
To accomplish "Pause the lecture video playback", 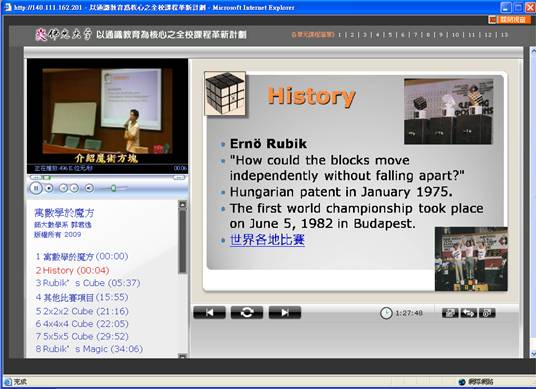I will tap(36, 188).
